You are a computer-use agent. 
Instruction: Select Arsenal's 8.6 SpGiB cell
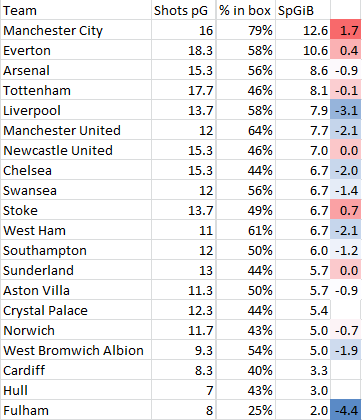point(303,70)
